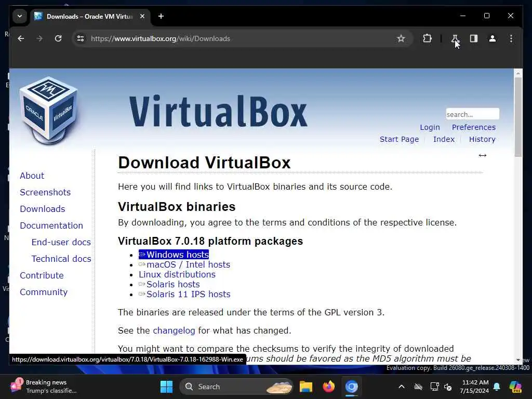Download the Solaris 11 IPS hosts package
Viewport: 532px width, 399px height.
pos(184,294)
